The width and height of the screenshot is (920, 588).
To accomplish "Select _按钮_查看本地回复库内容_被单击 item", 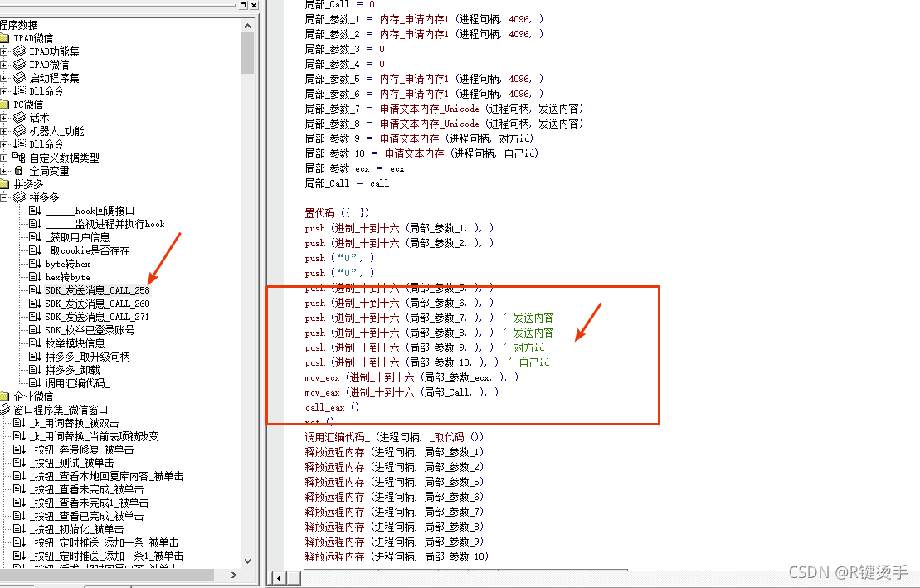I will [x=107, y=476].
